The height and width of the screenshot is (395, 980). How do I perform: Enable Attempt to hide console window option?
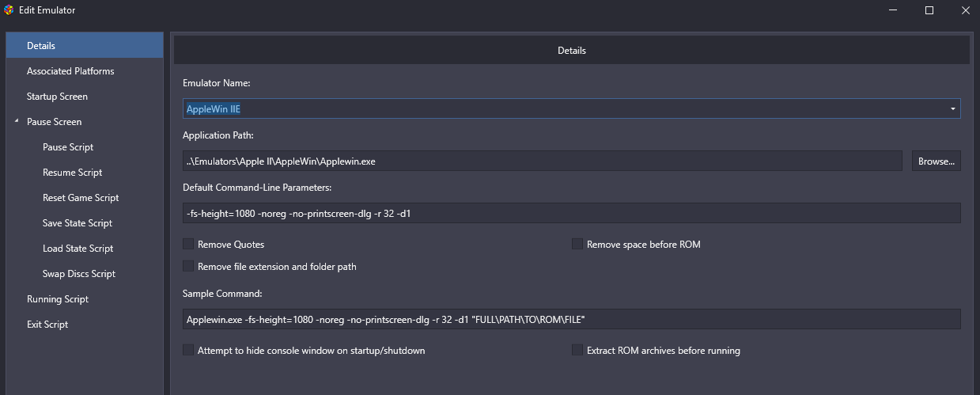click(188, 350)
